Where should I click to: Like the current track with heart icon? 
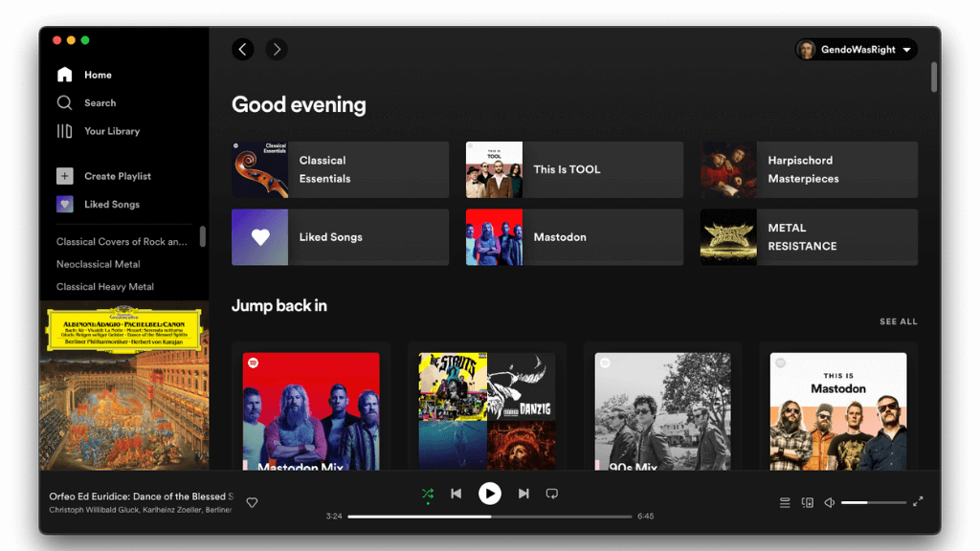pos(252,502)
